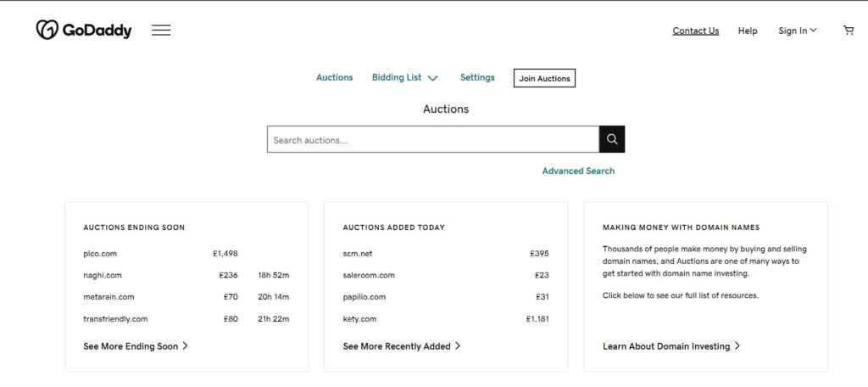Select the naghi.com auction
The width and height of the screenshot is (868, 387).
point(103,276)
